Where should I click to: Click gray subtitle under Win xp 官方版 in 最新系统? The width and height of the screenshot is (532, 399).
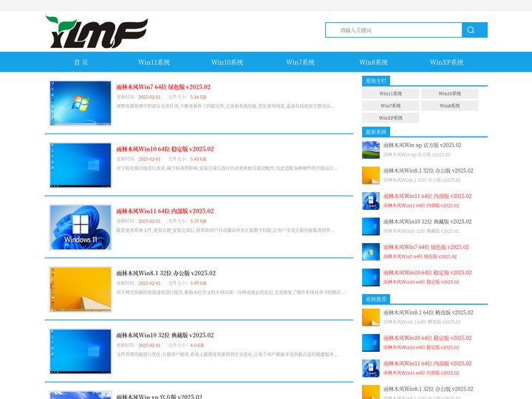[417, 154]
